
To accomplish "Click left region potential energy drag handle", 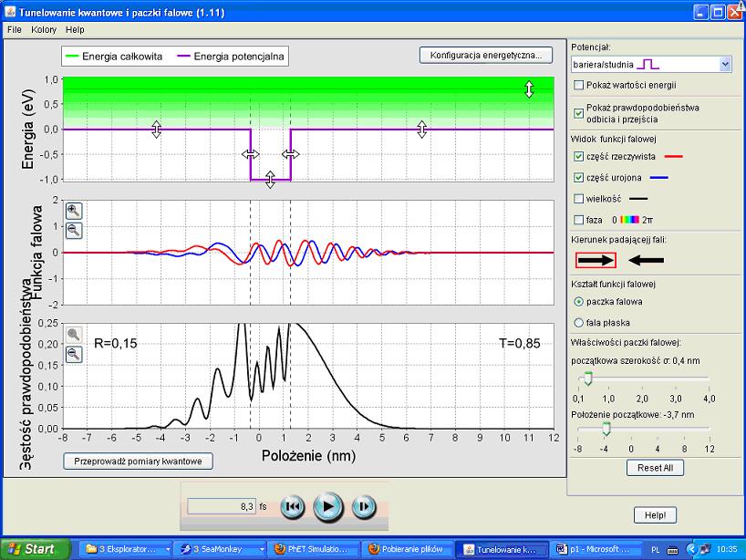I will (x=157, y=129).
